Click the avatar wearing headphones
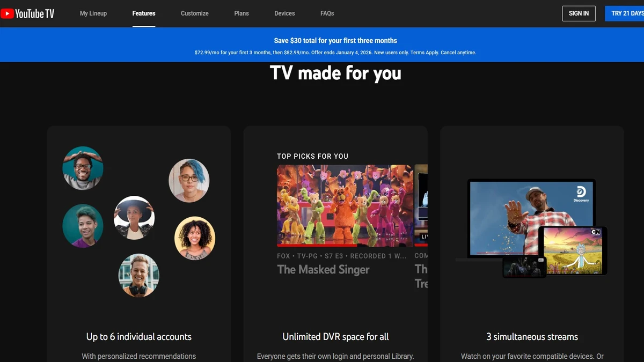The width and height of the screenshot is (644, 362). 138,275
